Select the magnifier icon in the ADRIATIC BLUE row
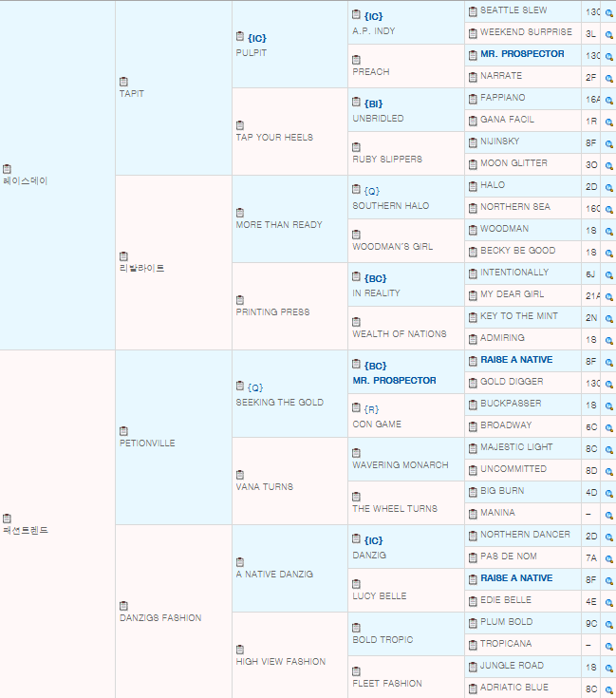 click(608, 689)
